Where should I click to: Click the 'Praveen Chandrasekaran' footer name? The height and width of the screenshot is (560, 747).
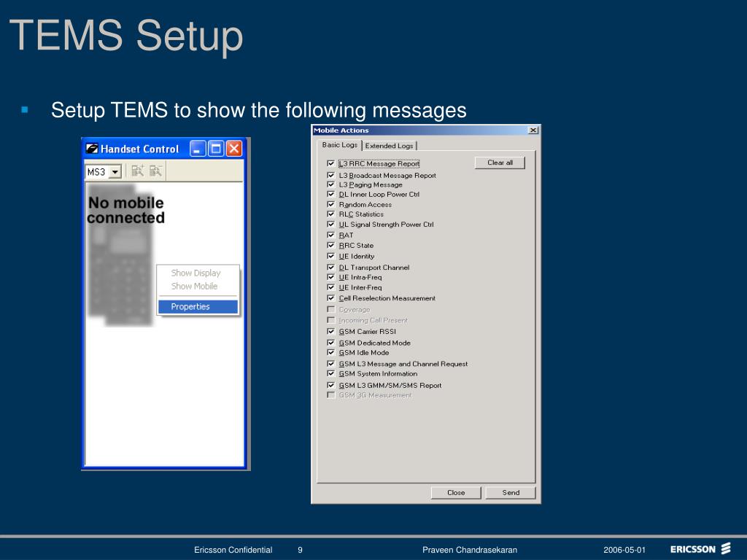pyautogui.click(x=469, y=550)
